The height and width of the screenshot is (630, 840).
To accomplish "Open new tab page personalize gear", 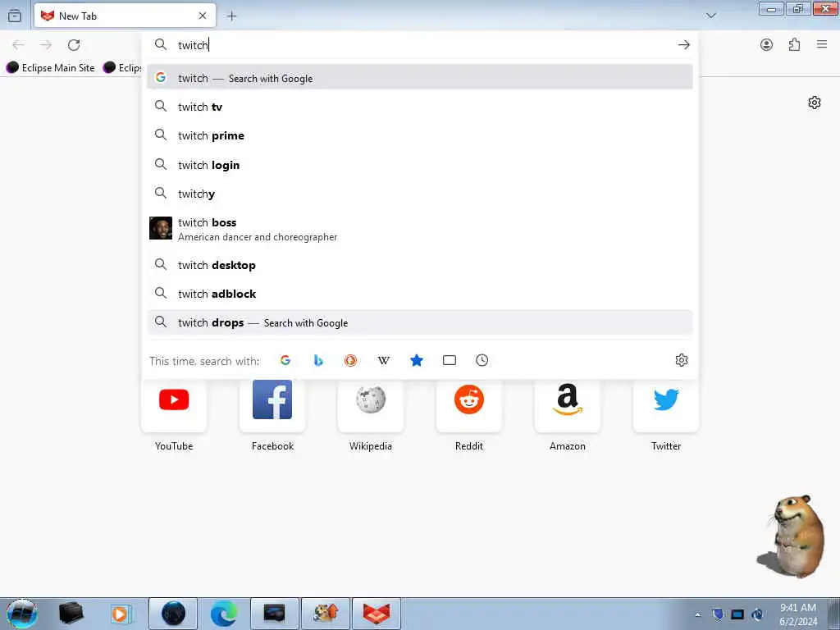I will pos(815,103).
